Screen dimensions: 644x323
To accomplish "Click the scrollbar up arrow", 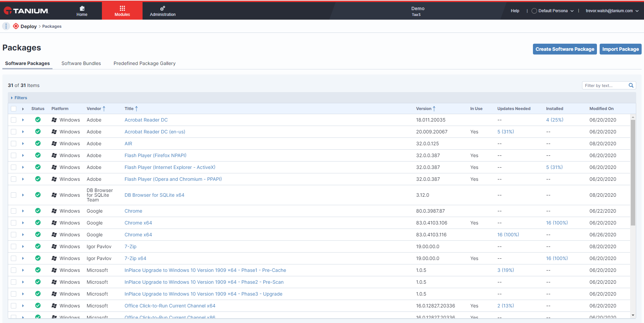I will point(633,117).
